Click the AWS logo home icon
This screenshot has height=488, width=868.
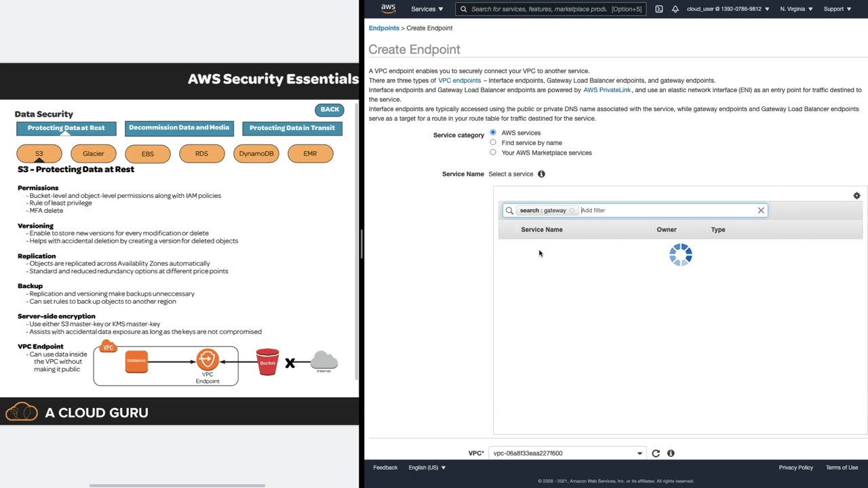388,9
